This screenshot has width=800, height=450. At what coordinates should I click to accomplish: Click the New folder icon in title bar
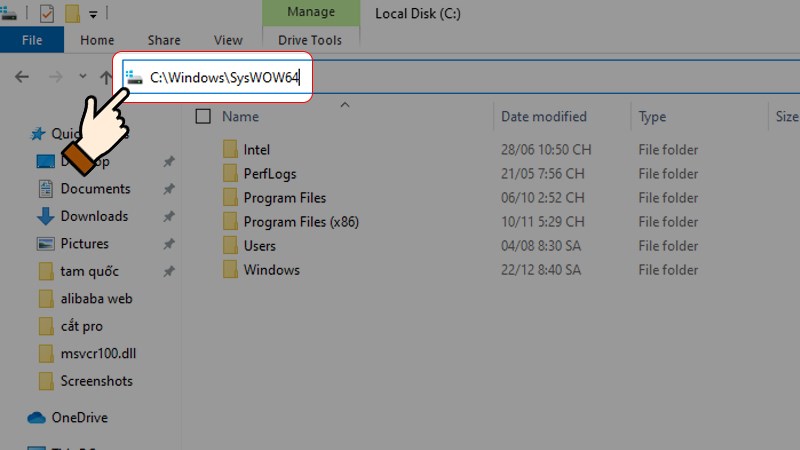72,14
